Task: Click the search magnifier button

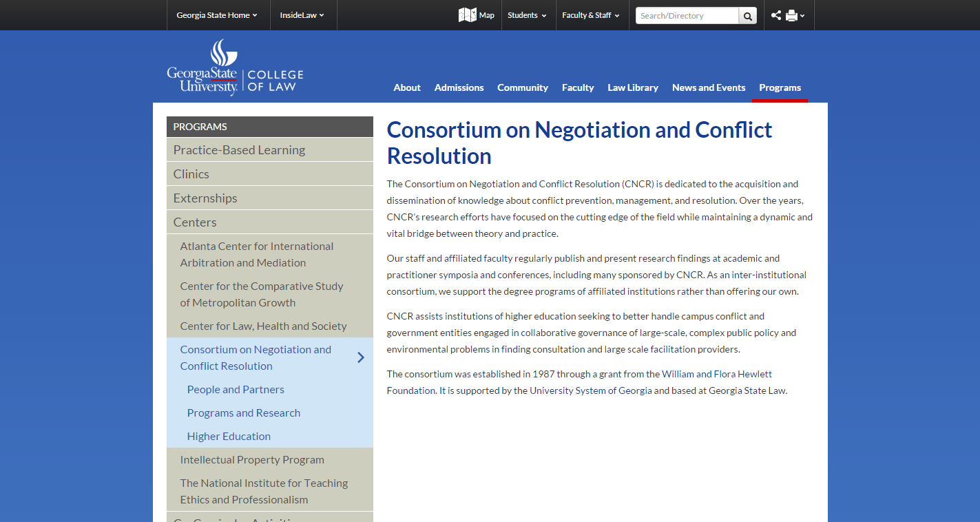Action: pos(748,16)
